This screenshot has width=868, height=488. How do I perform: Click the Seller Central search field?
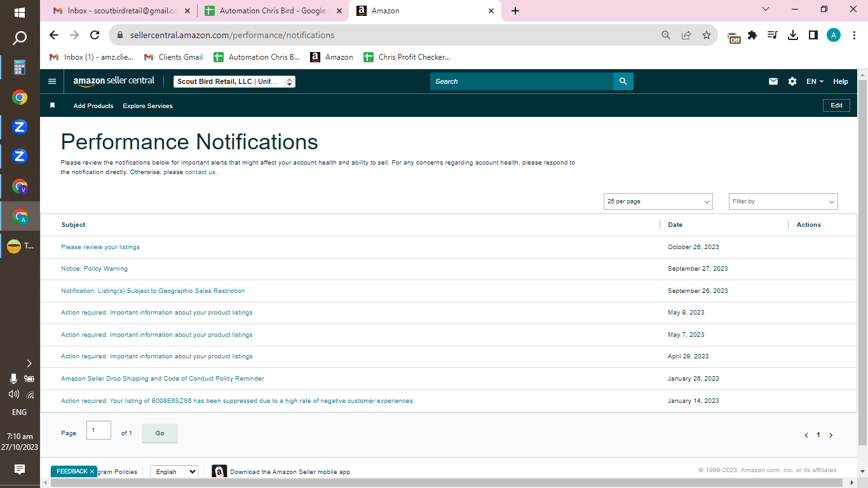point(522,81)
